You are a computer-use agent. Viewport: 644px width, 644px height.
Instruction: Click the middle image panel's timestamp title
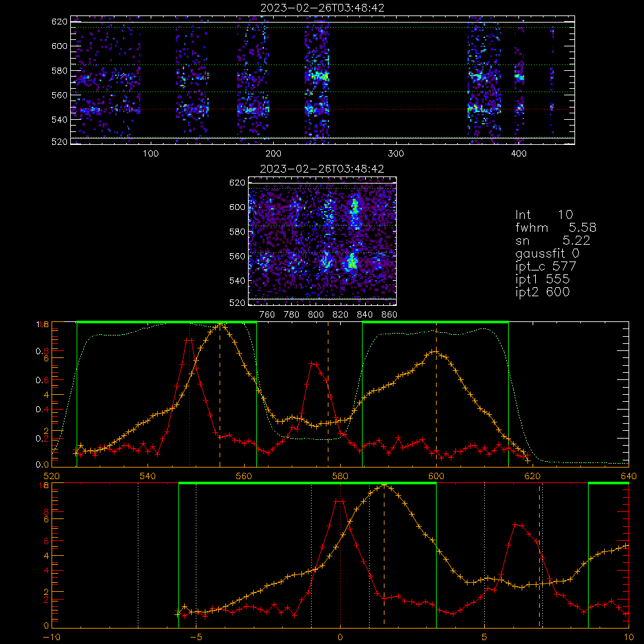(x=322, y=169)
